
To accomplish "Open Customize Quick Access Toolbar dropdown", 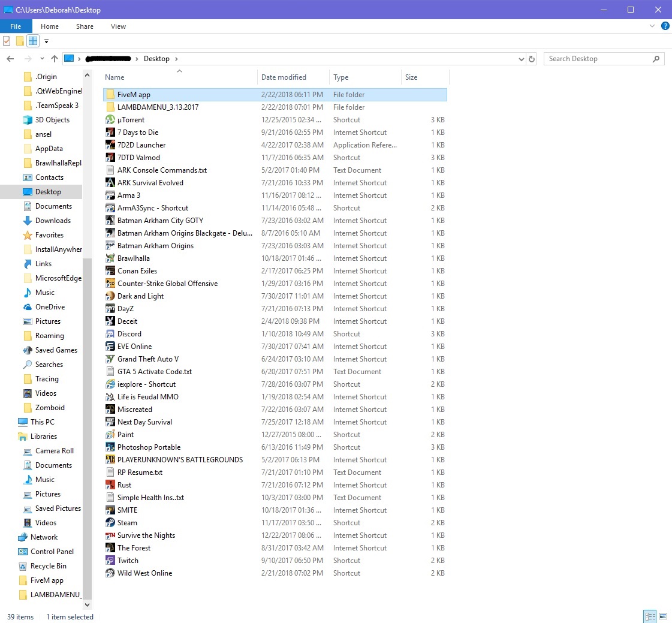I will (46, 41).
